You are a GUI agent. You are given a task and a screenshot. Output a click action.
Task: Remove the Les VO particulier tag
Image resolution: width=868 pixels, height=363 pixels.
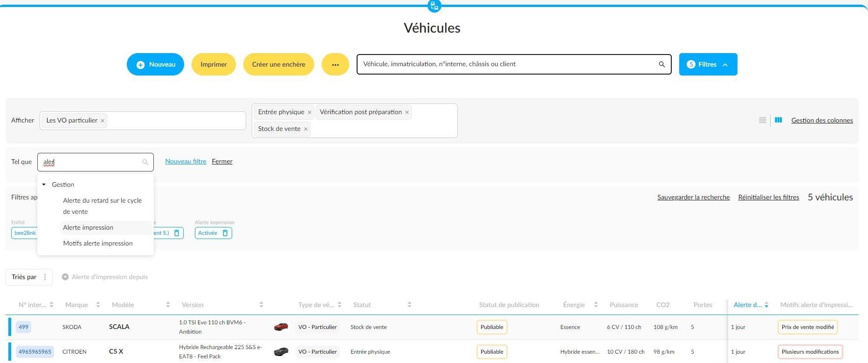pyautogui.click(x=103, y=121)
